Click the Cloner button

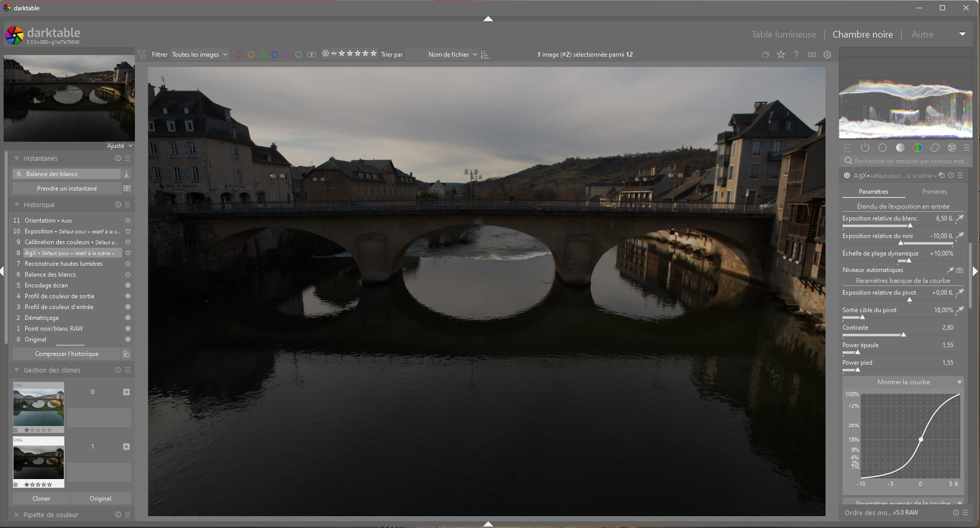point(41,499)
